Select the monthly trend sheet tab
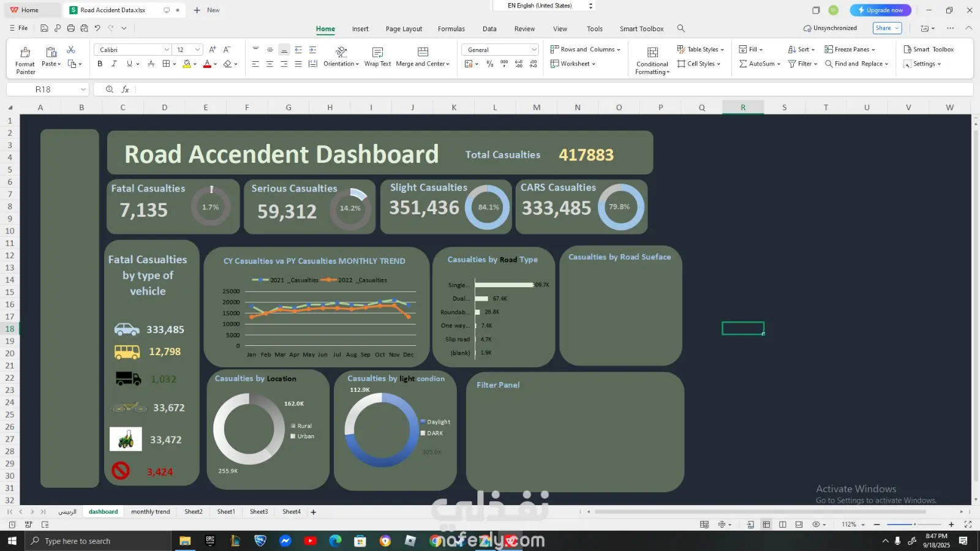The image size is (980, 551). (150, 512)
